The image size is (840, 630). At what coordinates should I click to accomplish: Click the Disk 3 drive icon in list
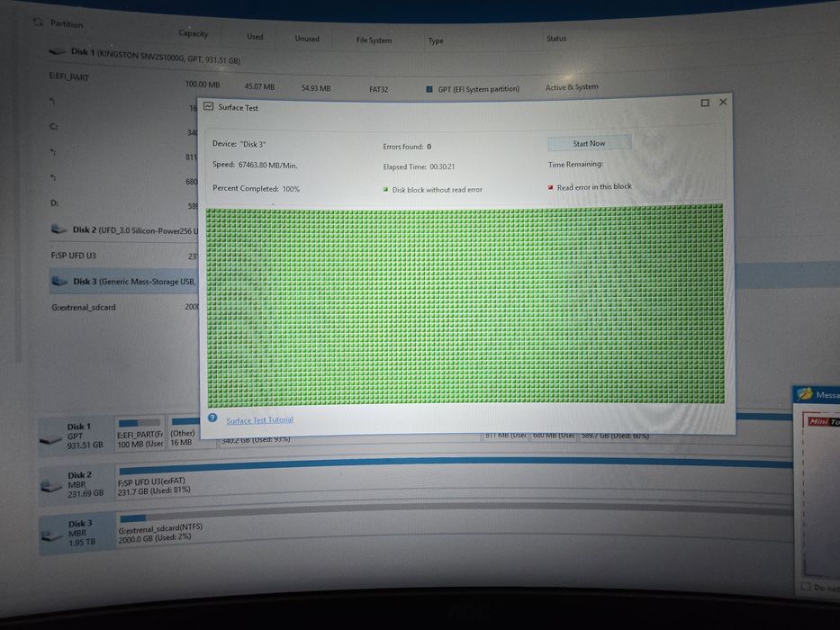(59, 281)
